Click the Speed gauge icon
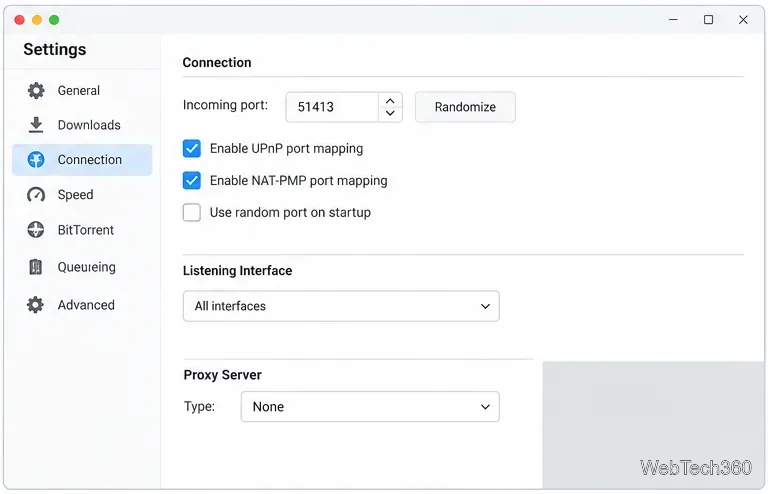The height and width of the screenshot is (494, 768). [36, 194]
